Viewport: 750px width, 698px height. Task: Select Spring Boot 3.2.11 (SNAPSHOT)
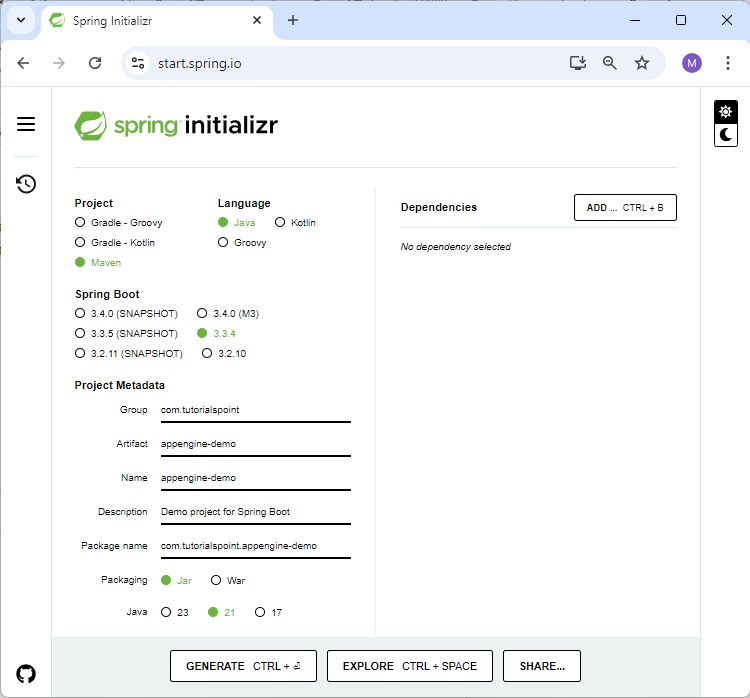click(129, 354)
